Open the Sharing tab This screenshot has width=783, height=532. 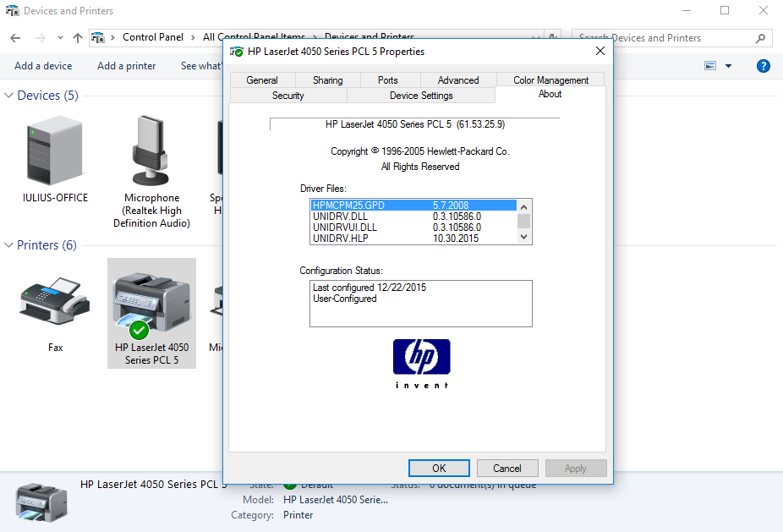pyautogui.click(x=327, y=80)
